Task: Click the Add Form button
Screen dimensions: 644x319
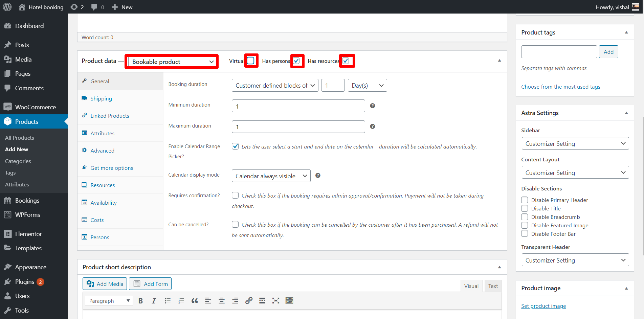Action: [150, 284]
